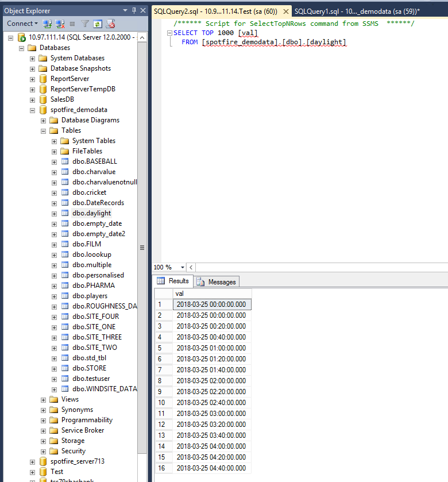Close the SQLQuery2.sql tab
The image size is (448, 482).
pyautogui.click(x=286, y=11)
